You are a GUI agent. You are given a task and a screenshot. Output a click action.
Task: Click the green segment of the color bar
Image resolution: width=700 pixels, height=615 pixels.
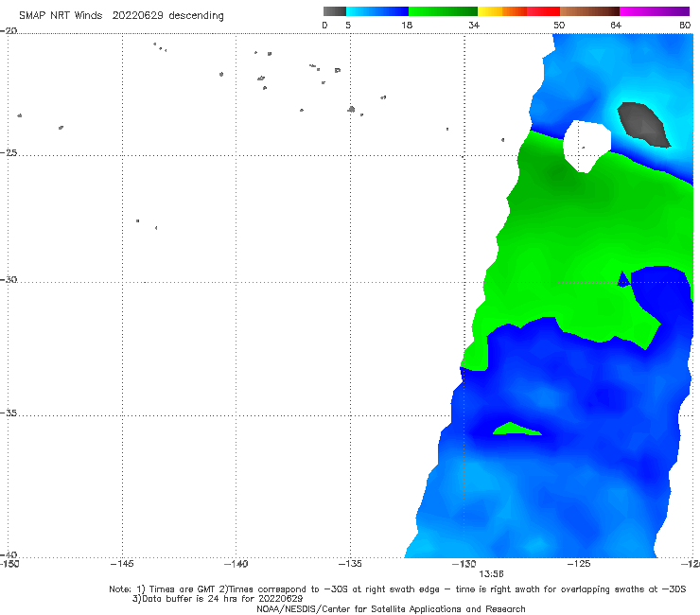[x=443, y=11]
